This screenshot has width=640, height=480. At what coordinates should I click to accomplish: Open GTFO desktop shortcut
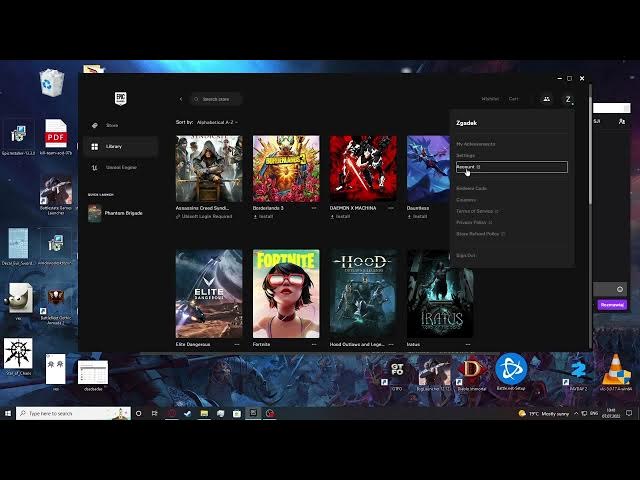[397, 373]
